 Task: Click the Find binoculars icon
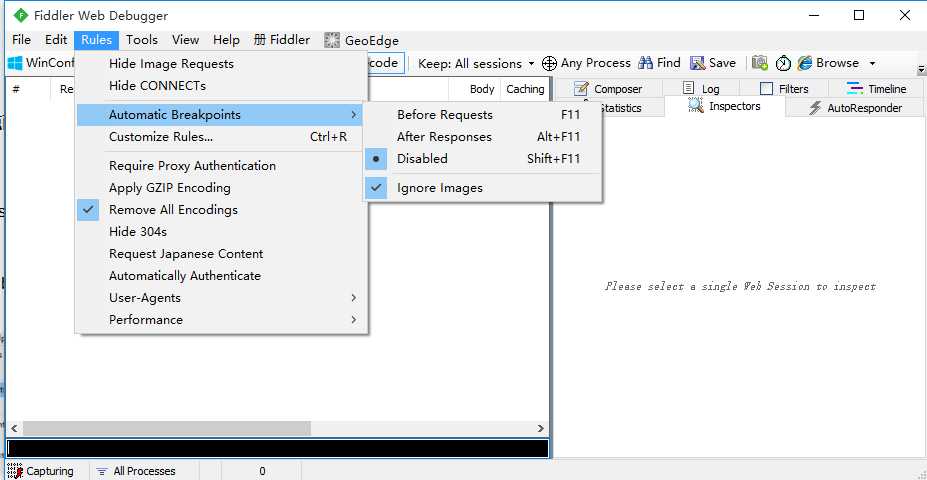point(646,63)
